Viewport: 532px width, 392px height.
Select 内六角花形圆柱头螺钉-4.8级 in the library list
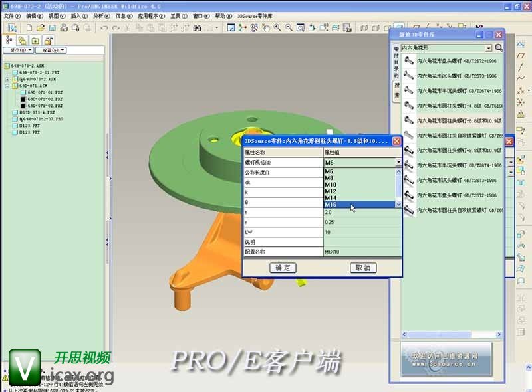click(x=453, y=106)
